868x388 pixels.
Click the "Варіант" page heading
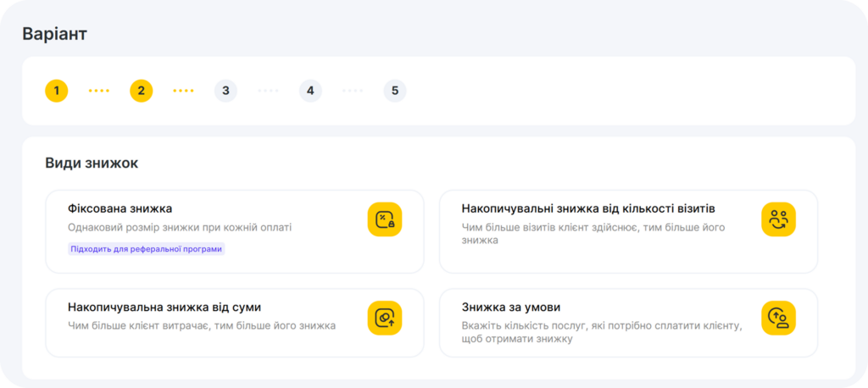tap(55, 33)
